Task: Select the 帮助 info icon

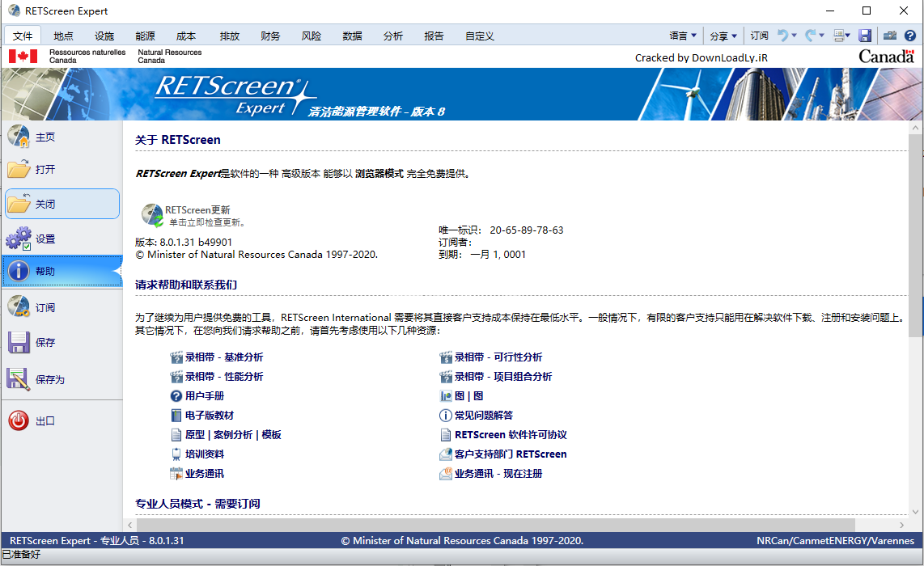Action: [19, 271]
